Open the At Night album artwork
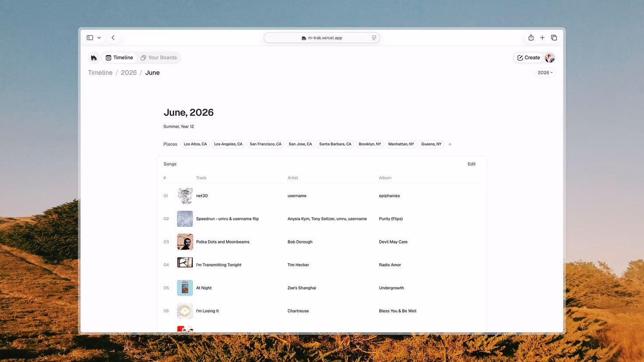The height and width of the screenshot is (362, 644). point(185,288)
